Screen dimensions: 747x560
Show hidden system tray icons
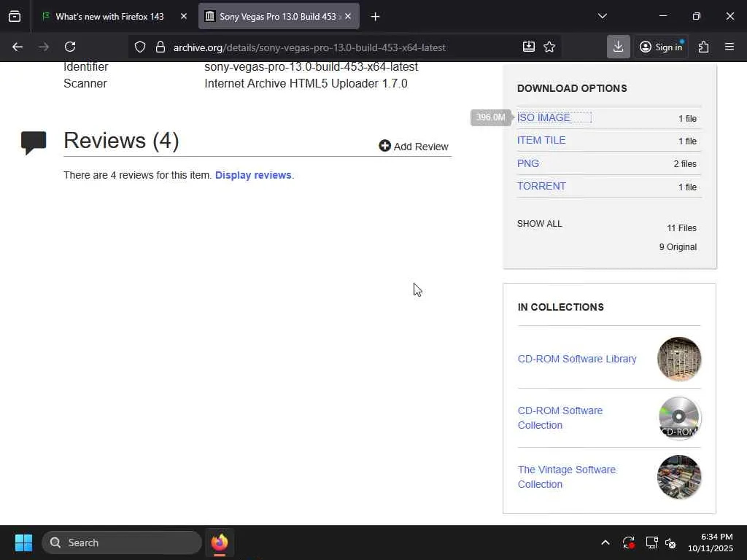(605, 542)
